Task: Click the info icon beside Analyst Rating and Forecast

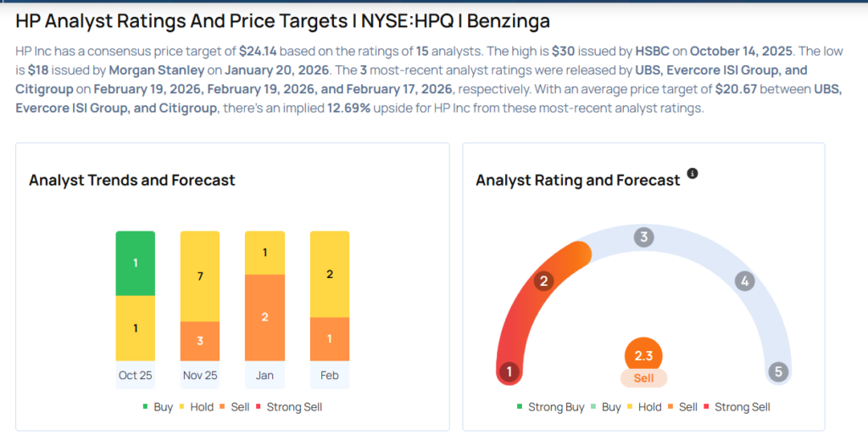Action: pyautogui.click(x=693, y=174)
